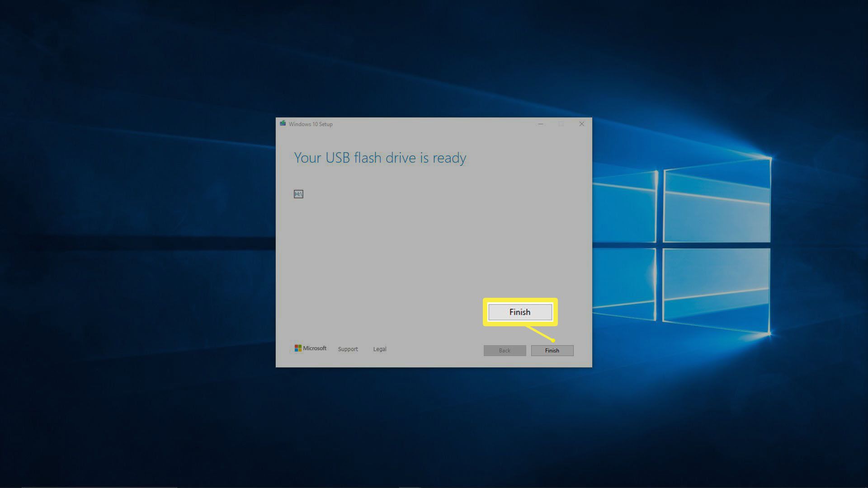Open the Support link
Viewport: 868px width, 488px height.
348,349
